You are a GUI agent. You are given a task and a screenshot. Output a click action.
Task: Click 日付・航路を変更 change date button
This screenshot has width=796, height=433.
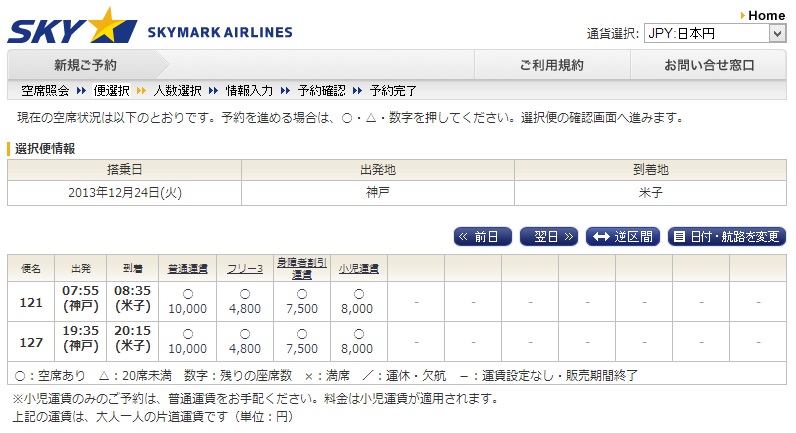pyautogui.click(x=727, y=237)
